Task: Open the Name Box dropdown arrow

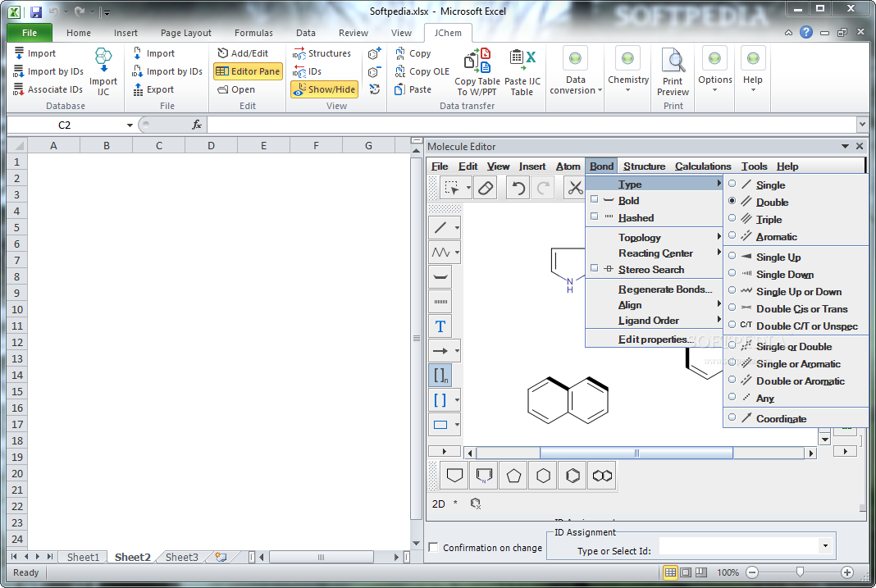Action: point(130,125)
